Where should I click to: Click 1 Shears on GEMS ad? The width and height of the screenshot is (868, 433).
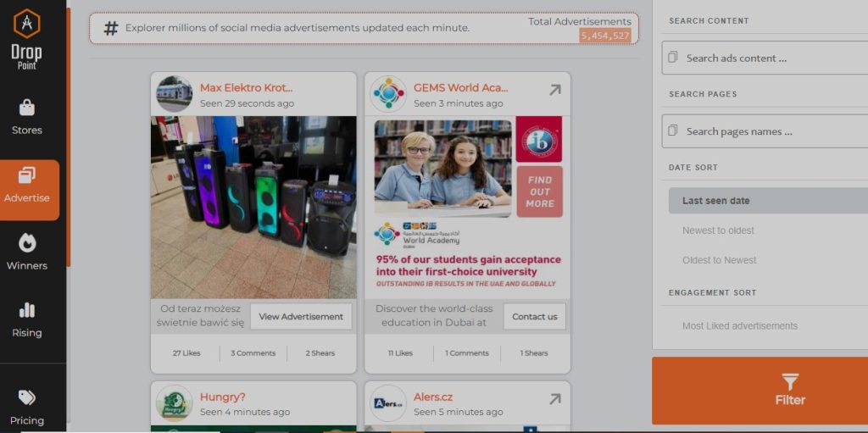pos(534,353)
